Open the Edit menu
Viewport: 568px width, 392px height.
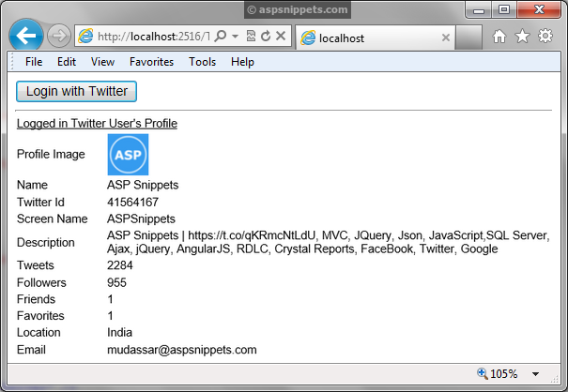pyautogui.click(x=67, y=62)
